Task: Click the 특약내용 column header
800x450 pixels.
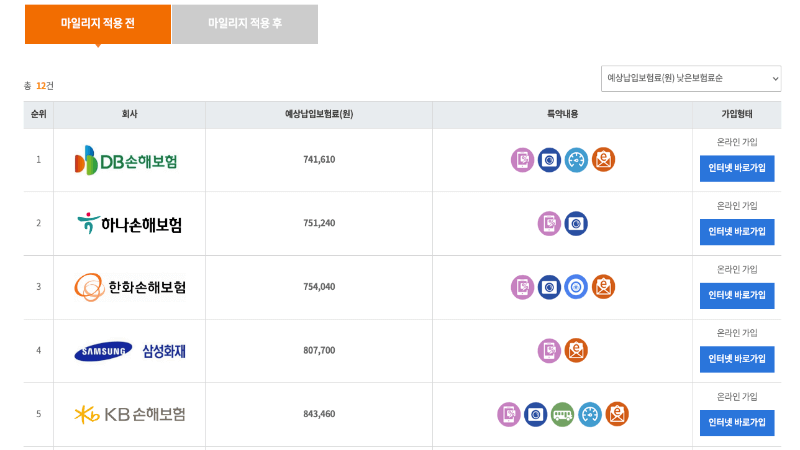Action: 562,114
